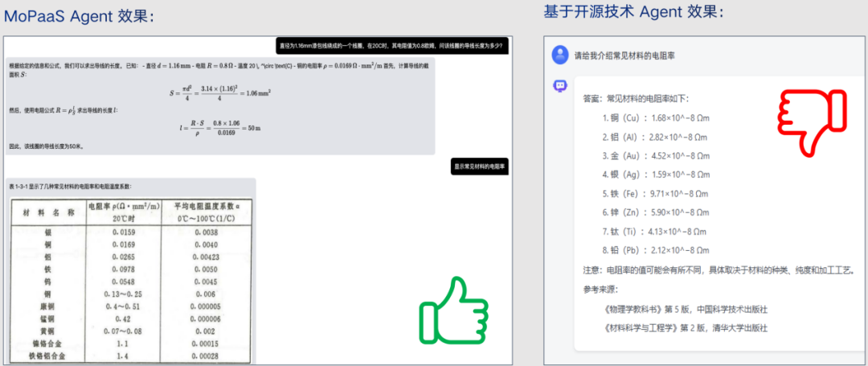Viewport: 868px width, 366px height.
Task: Click the temperature coefficient 0.00015
Action: pyautogui.click(x=207, y=343)
